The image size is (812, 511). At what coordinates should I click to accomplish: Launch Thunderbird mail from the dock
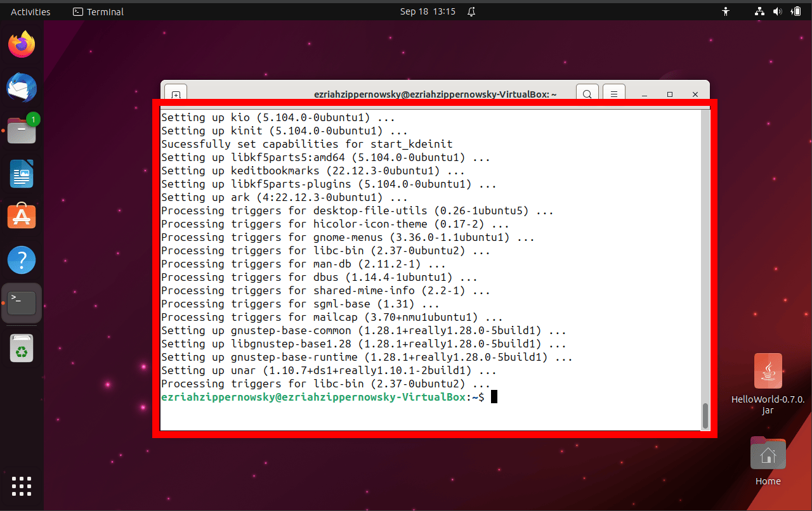[22, 87]
